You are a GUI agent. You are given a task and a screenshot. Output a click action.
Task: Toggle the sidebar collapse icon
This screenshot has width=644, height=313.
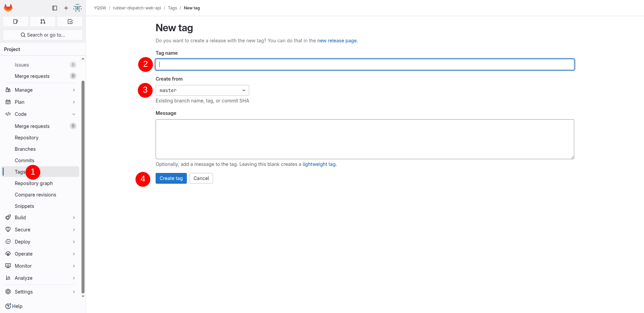(x=55, y=8)
